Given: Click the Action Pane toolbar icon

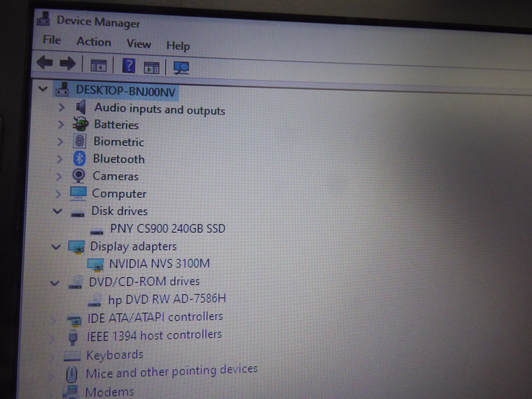Looking at the screenshot, I should click(152, 67).
